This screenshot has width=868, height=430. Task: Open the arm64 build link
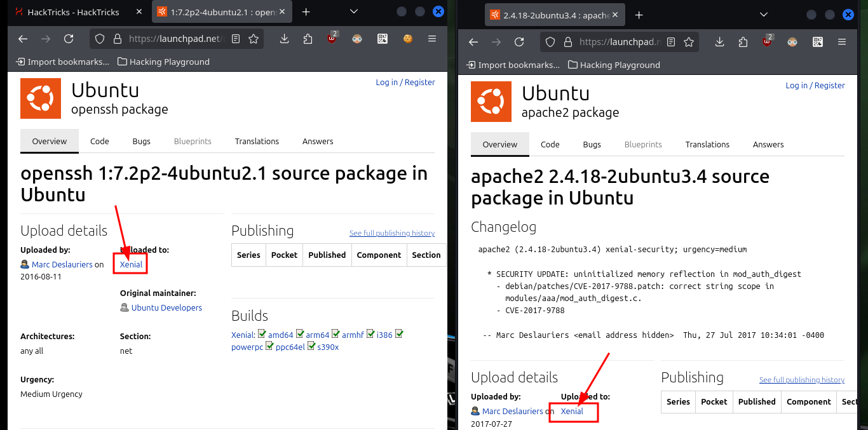coord(318,335)
